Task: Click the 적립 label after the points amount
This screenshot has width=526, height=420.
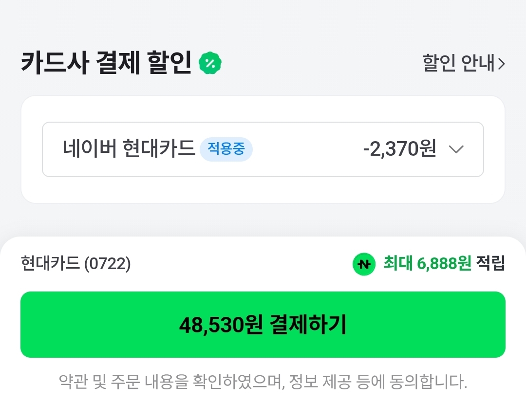Action: pyautogui.click(x=491, y=264)
